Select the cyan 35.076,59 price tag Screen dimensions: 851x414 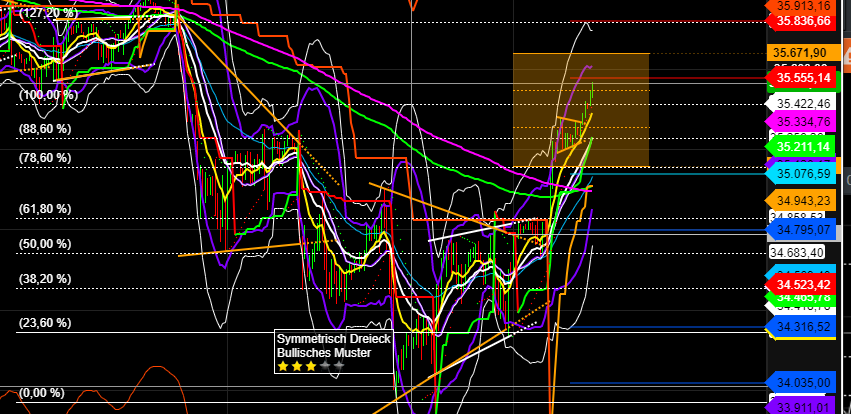801,173
